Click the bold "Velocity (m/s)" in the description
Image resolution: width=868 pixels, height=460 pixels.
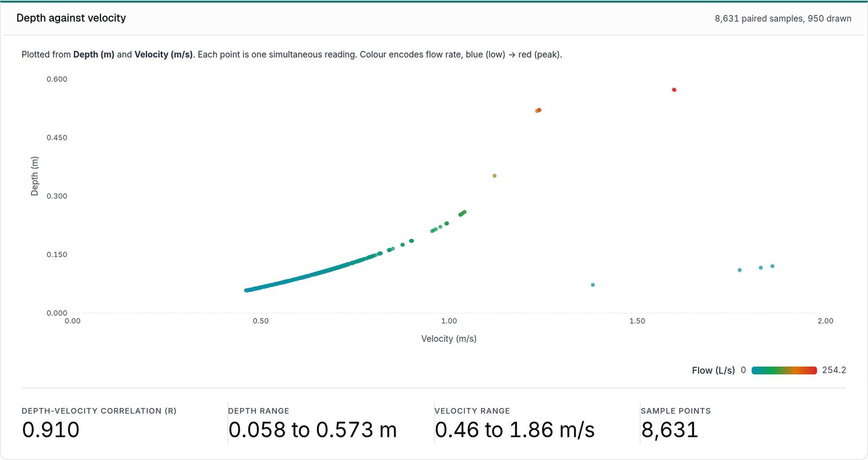[x=163, y=54]
